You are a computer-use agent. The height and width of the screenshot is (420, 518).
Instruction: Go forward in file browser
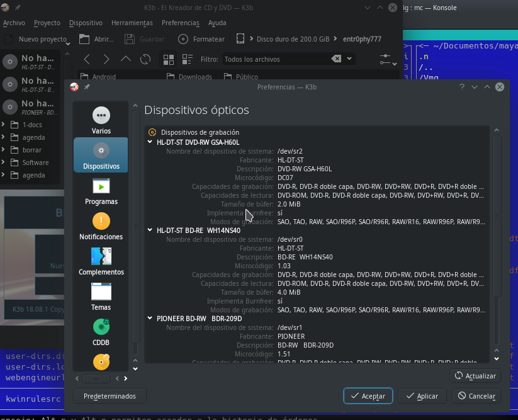106,59
